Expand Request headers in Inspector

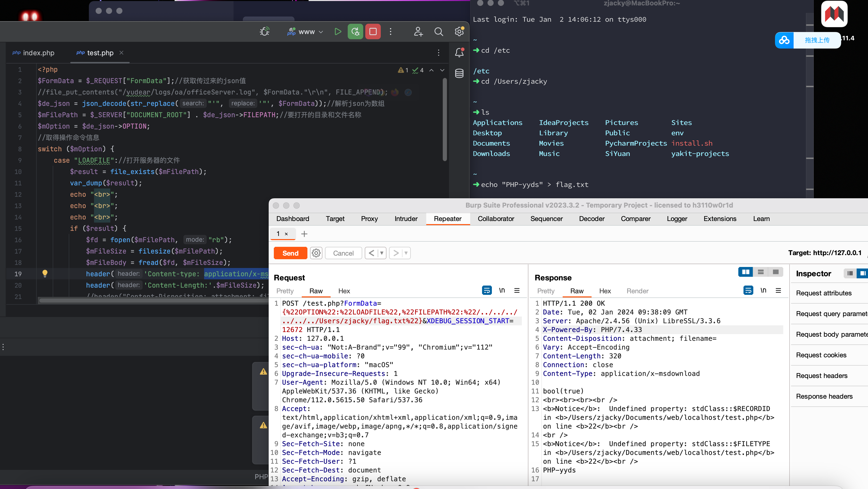pyautogui.click(x=822, y=375)
